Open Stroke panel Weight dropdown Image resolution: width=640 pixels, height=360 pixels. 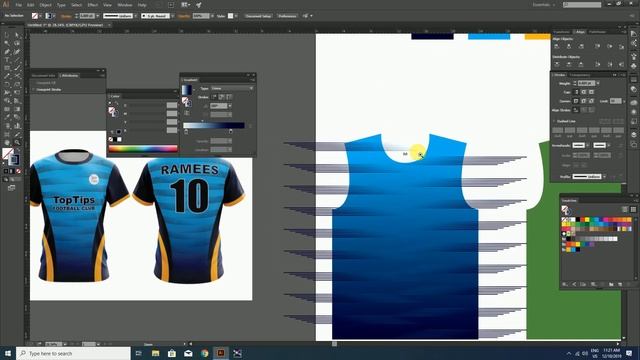(598, 83)
